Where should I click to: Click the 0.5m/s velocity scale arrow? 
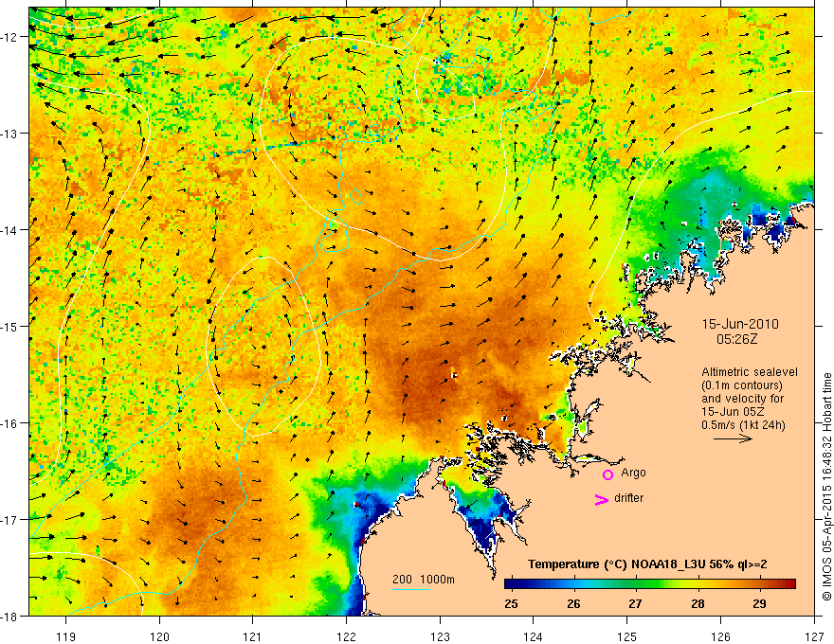click(733, 438)
